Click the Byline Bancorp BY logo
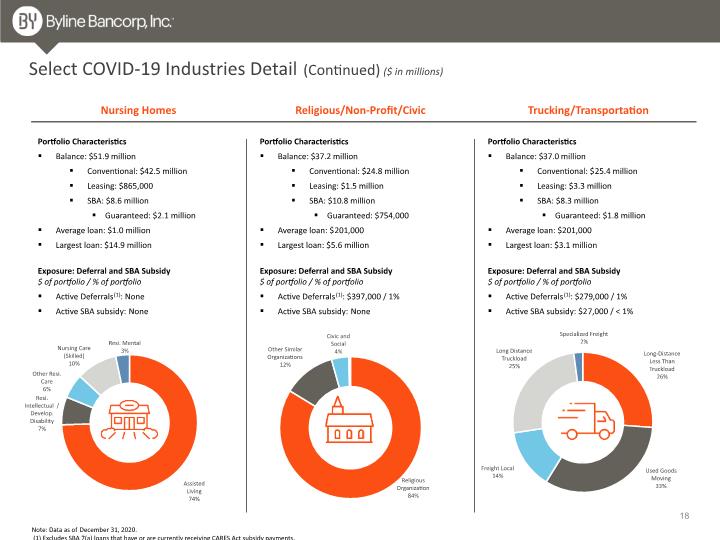 pos(28,22)
